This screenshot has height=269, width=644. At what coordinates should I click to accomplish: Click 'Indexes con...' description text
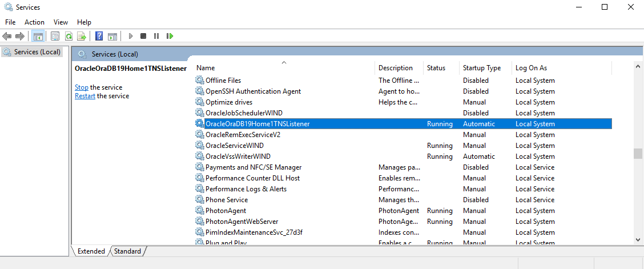coord(399,232)
